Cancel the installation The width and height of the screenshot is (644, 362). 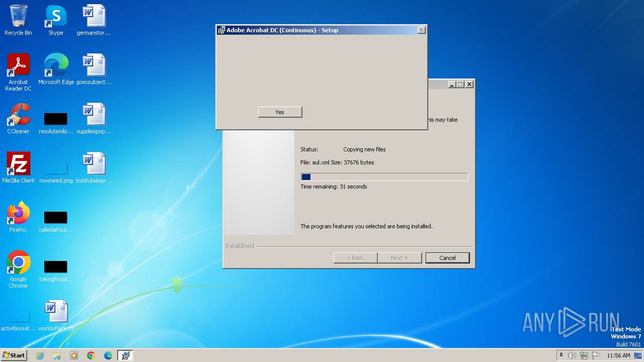tap(447, 258)
